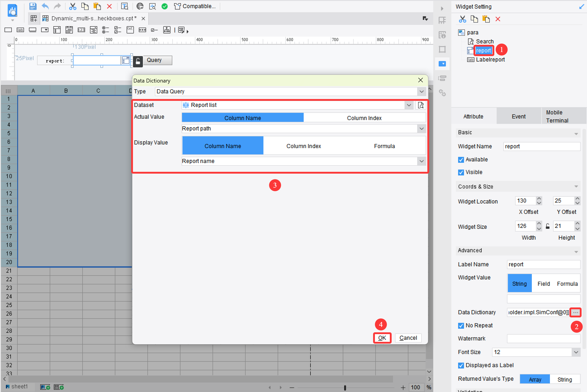Delete using red X in the top toolbar

pos(109,6)
